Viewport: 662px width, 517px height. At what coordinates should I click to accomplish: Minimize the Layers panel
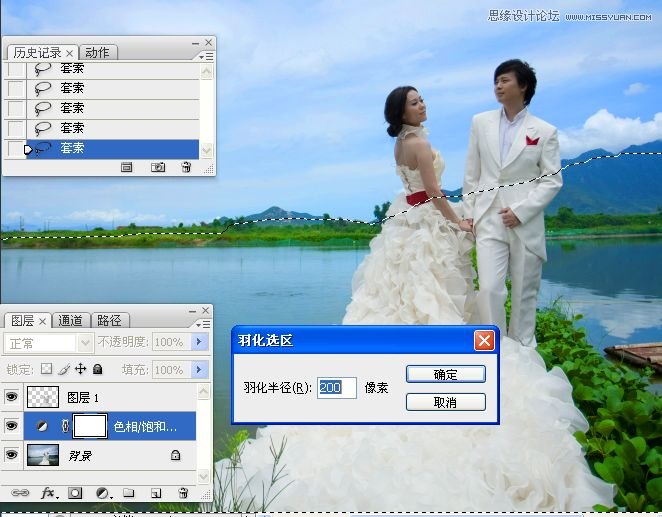[193, 311]
